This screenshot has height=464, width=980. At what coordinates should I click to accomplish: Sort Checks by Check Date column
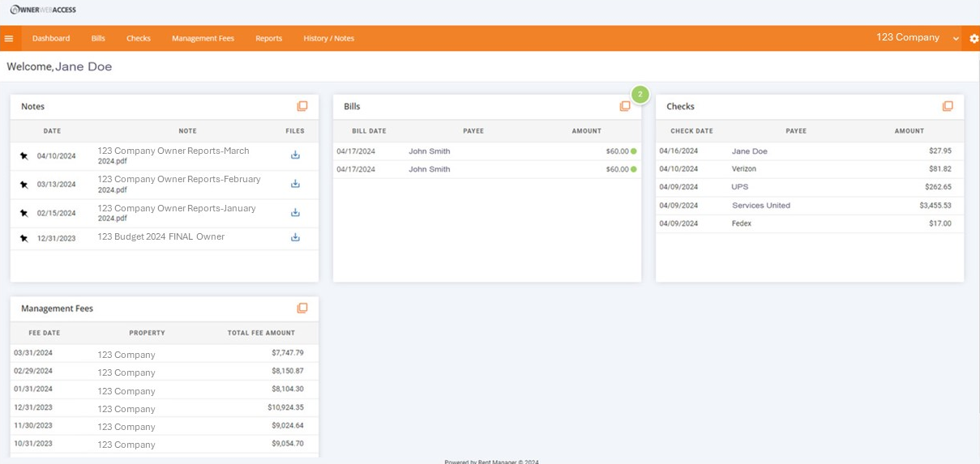691,131
